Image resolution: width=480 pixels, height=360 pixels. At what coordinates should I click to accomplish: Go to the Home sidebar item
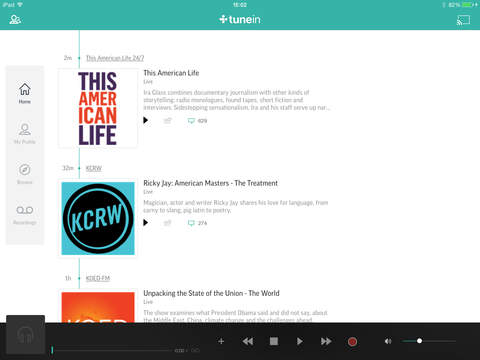[25, 93]
